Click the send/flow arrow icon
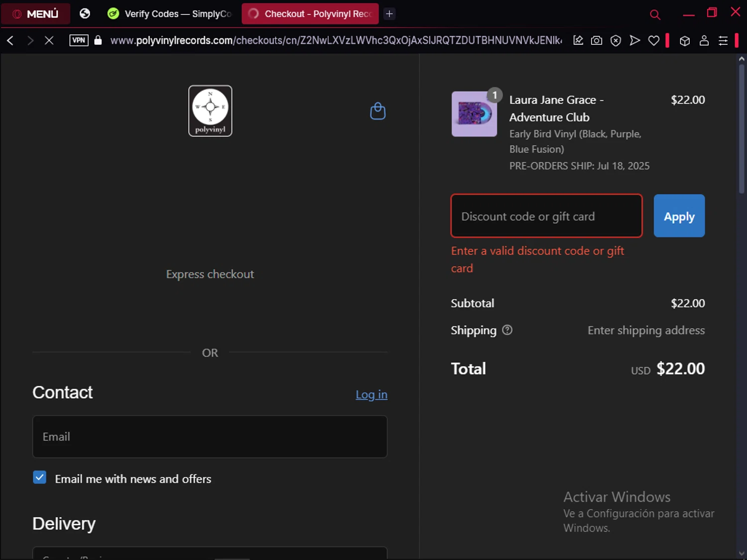 [x=635, y=40]
